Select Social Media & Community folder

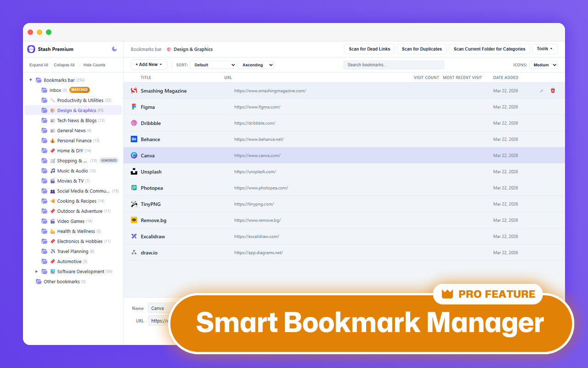[73, 191]
